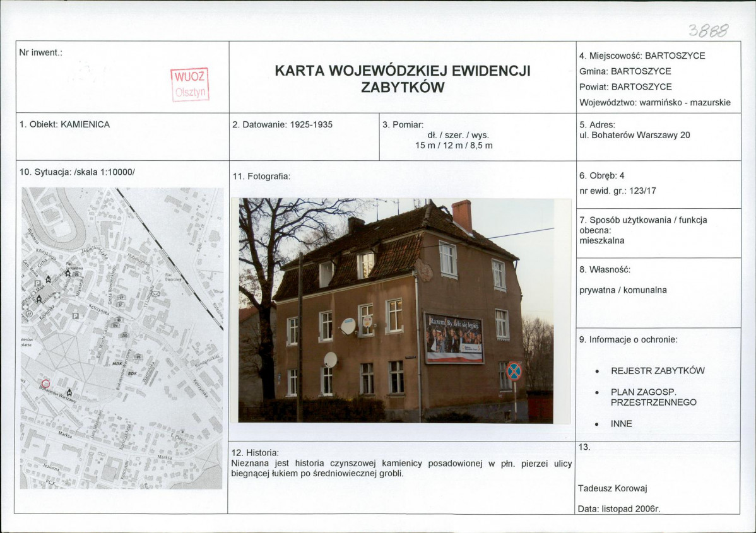Click the envelope post office symbol on map
This screenshot has height=533, width=756.
click(155, 293)
